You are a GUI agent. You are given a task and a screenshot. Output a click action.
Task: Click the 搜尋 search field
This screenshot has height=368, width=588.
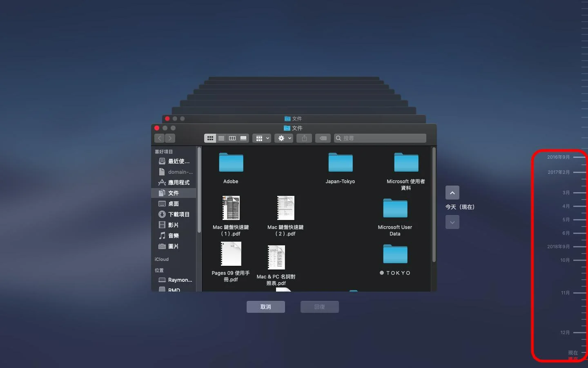(380, 138)
